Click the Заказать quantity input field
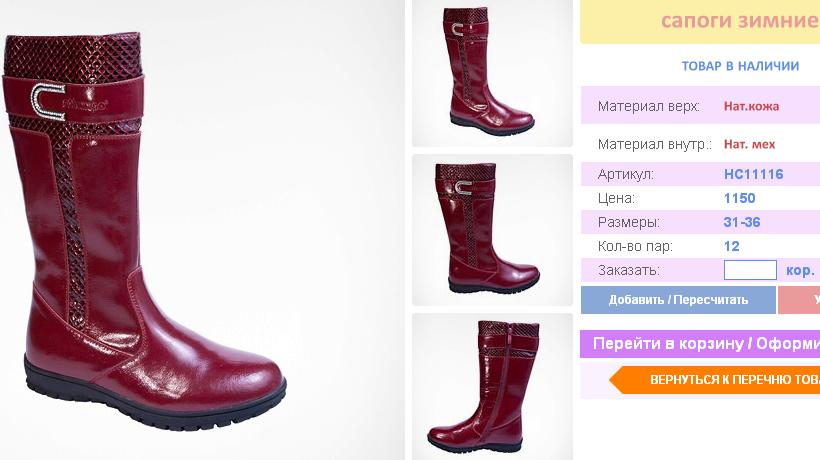This screenshot has height=460, width=820. [x=750, y=270]
